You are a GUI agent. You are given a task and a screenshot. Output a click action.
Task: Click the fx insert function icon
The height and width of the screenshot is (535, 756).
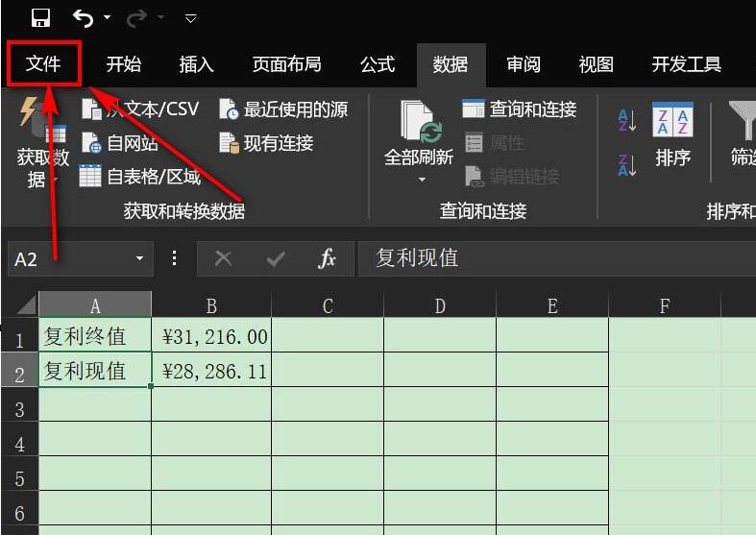pos(327,258)
